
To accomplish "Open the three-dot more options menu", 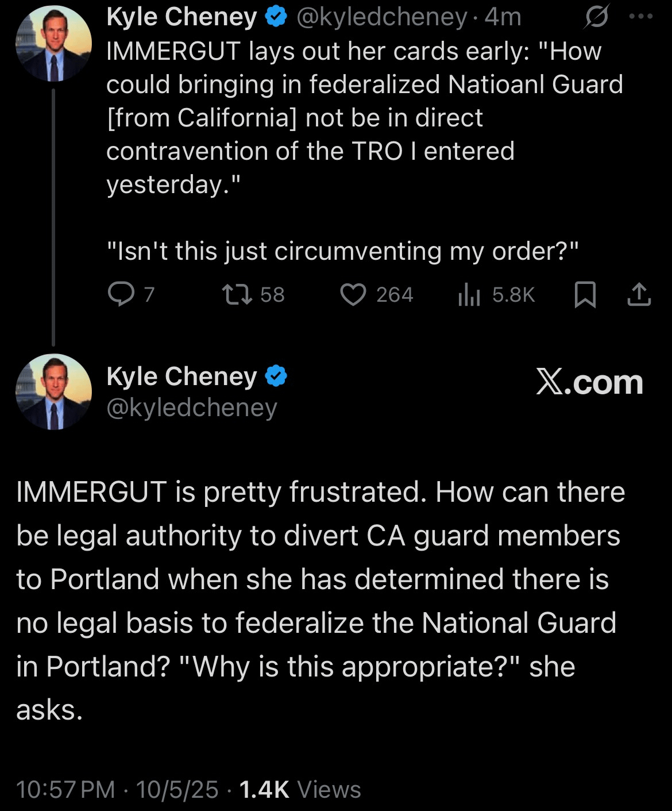I will (x=641, y=17).
